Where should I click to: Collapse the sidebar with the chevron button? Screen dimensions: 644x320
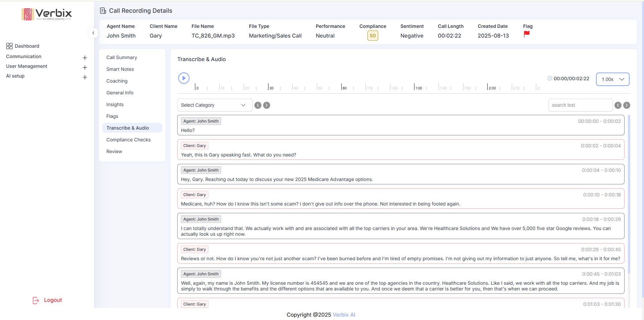coord(93,33)
